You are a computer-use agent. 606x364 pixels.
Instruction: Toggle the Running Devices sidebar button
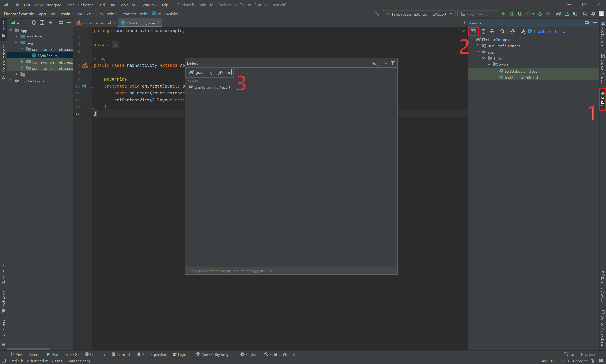point(603,287)
